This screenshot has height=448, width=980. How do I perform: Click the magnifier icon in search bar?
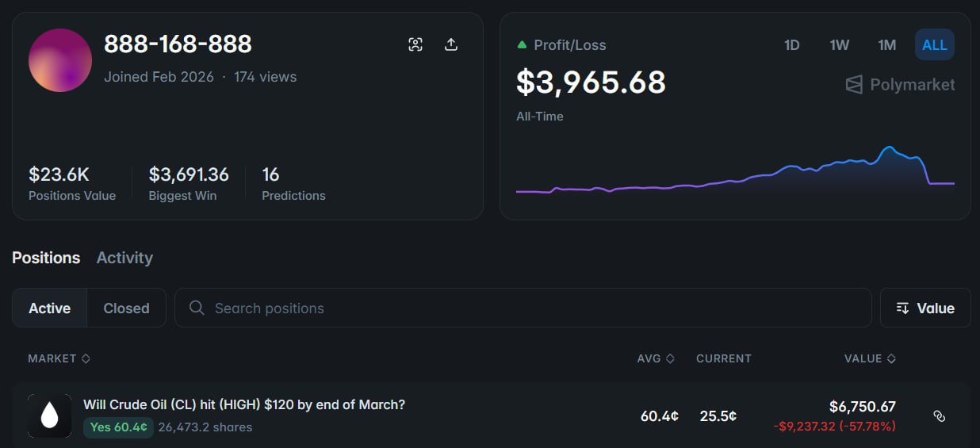(x=197, y=308)
